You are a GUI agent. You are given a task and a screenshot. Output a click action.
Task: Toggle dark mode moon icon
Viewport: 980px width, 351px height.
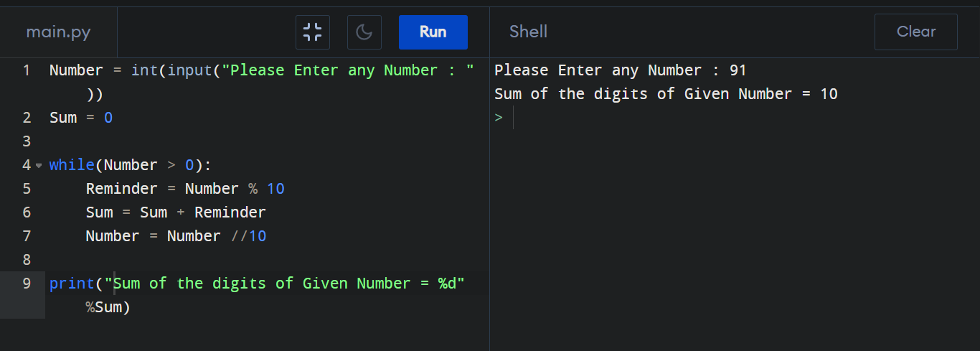pos(364,32)
